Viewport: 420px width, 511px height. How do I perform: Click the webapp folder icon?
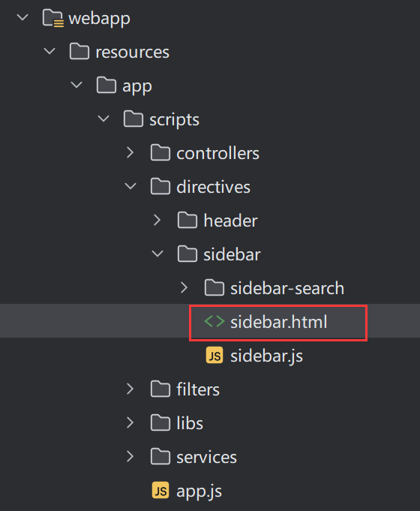52,18
